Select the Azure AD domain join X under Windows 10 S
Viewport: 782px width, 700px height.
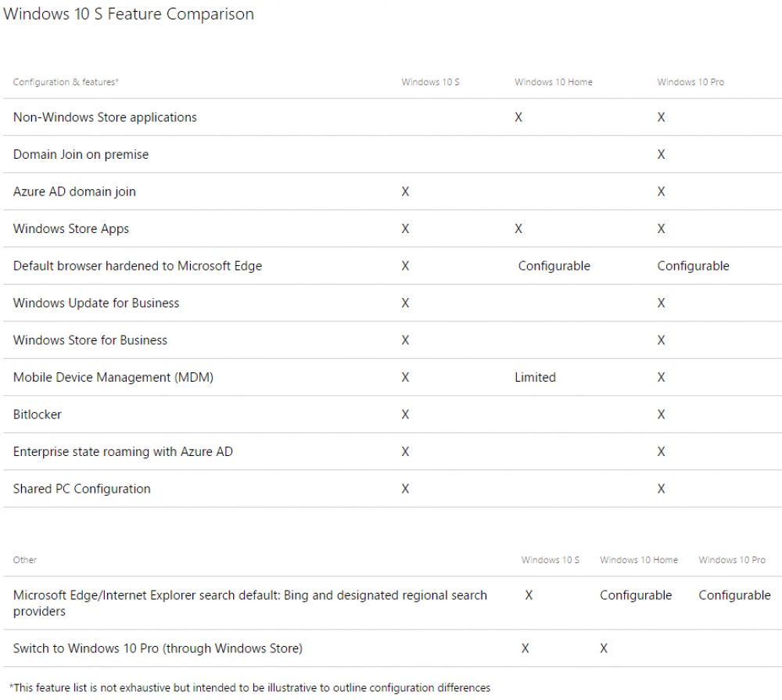(x=405, y=192)
